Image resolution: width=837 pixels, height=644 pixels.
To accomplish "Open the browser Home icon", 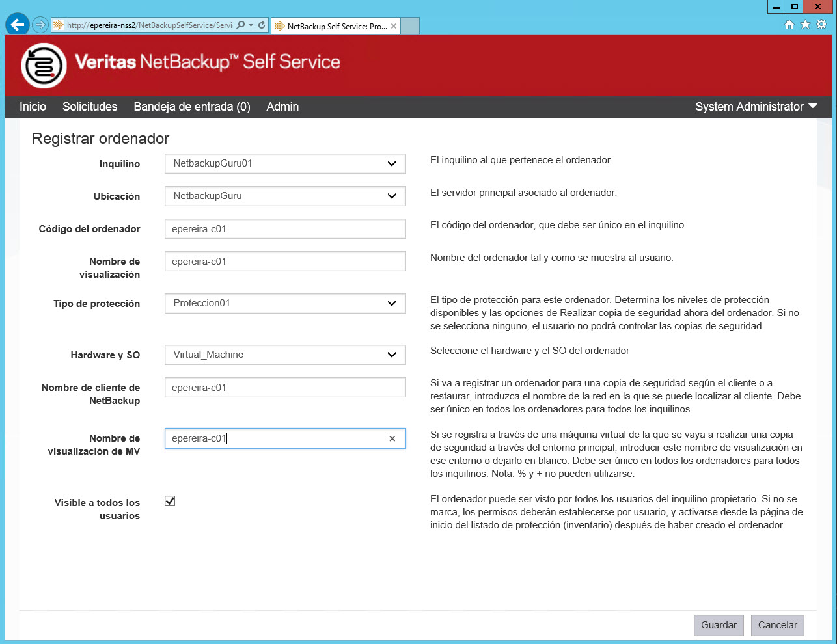I will [x=789, y=25].
